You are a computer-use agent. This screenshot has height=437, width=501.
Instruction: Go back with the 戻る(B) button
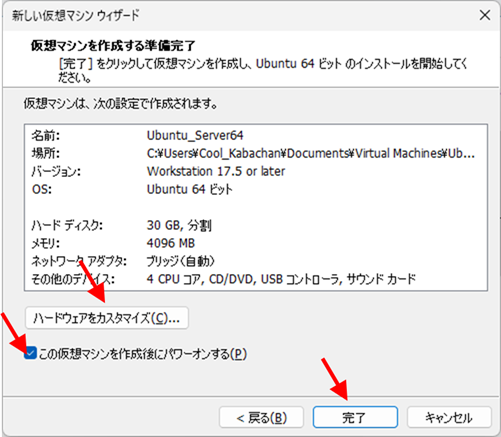pyautogui.click(x=261, y=417)
